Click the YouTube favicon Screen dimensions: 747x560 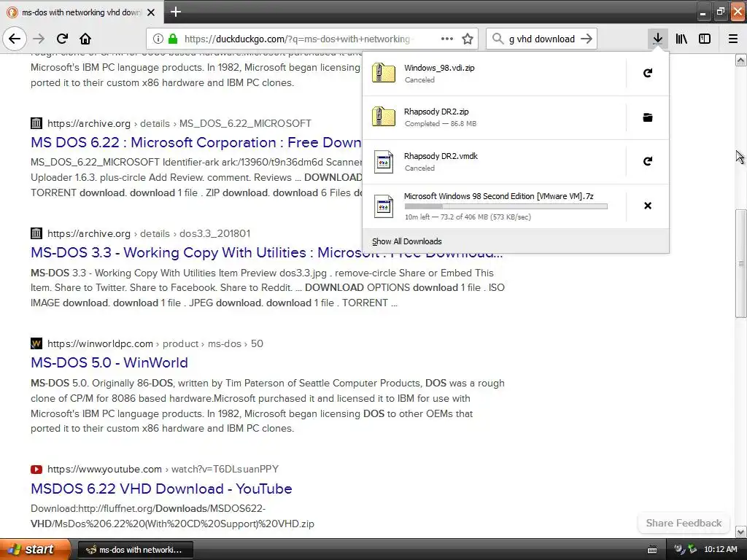point(36,469)
